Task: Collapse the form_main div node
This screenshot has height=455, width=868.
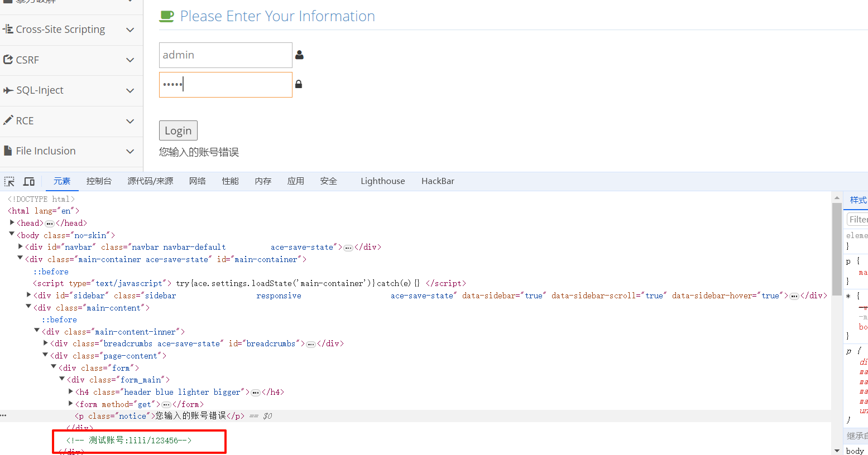Action: [x=62, y=379]
